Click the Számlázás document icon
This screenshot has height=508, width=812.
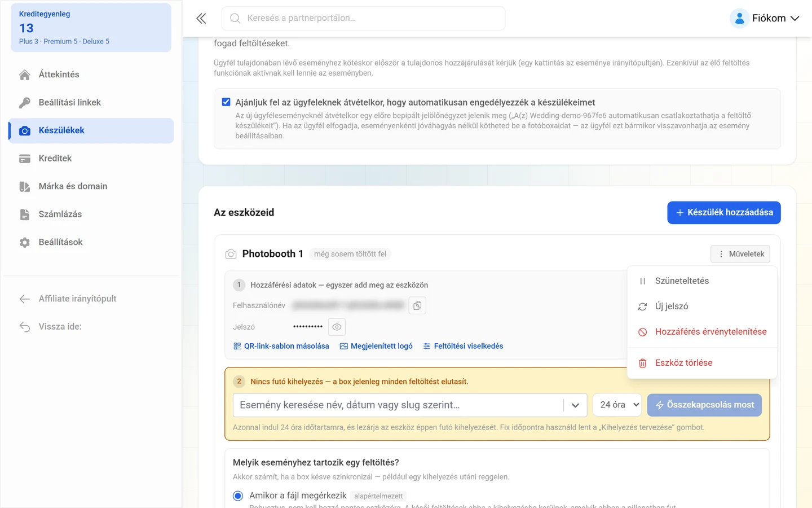click(x=25, y=214)
